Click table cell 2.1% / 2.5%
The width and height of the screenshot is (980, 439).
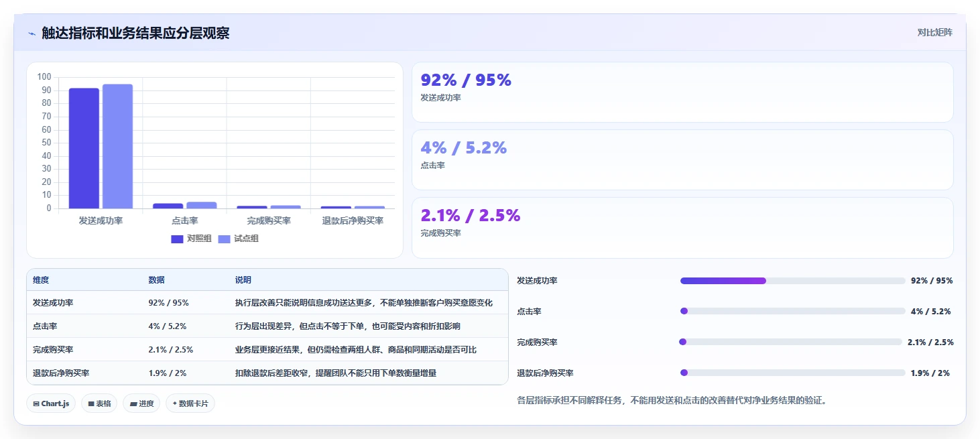(171, 350)
